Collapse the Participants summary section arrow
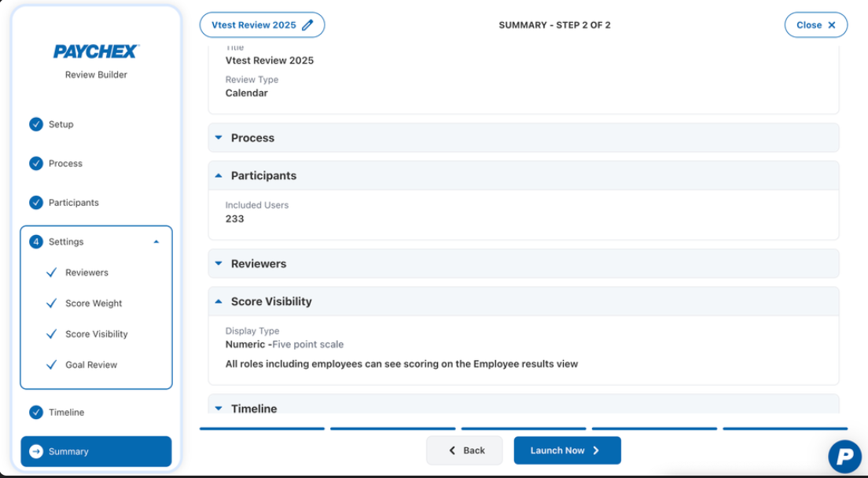 (219, 175)
